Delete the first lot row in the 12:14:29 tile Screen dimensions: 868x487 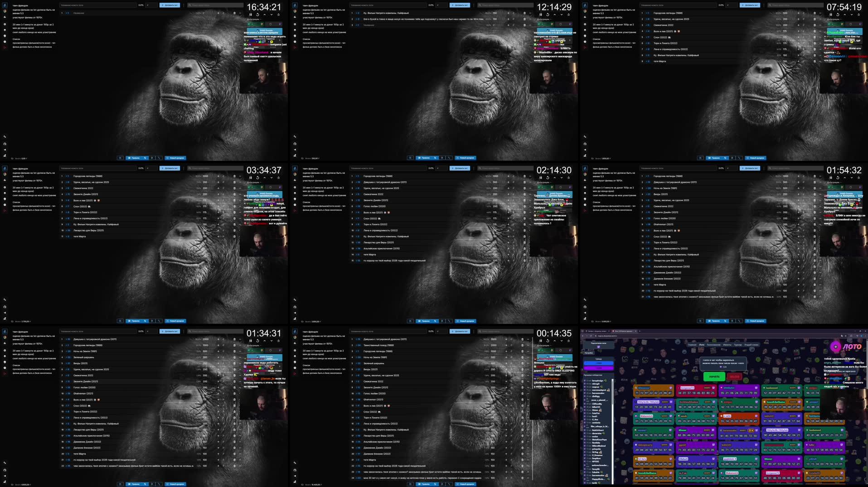[x=524, y=13]
